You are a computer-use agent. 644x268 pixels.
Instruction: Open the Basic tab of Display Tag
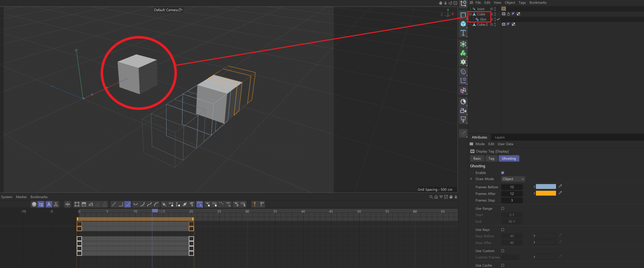477,159
